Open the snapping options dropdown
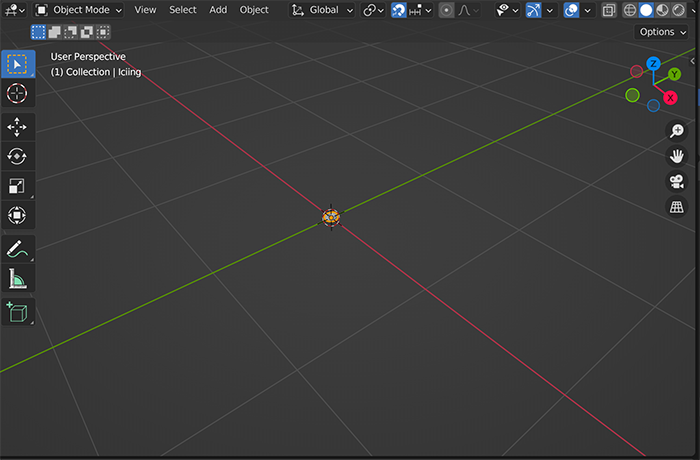This screenshot has height=460, width=700. tap(421, 10)
